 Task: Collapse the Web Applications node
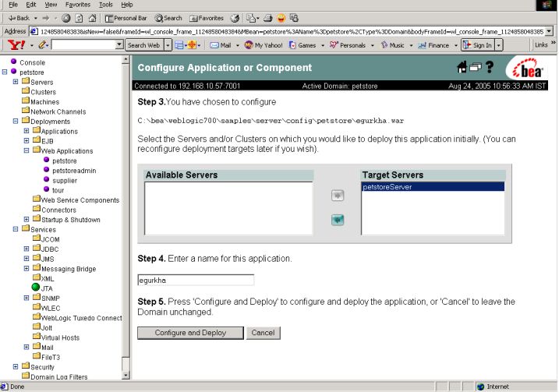[27, 150]
